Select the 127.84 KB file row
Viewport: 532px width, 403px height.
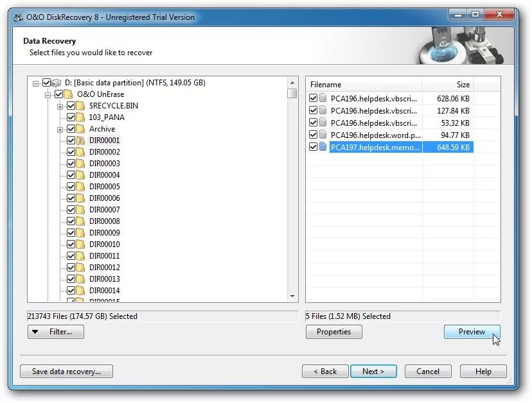(390, 110)
